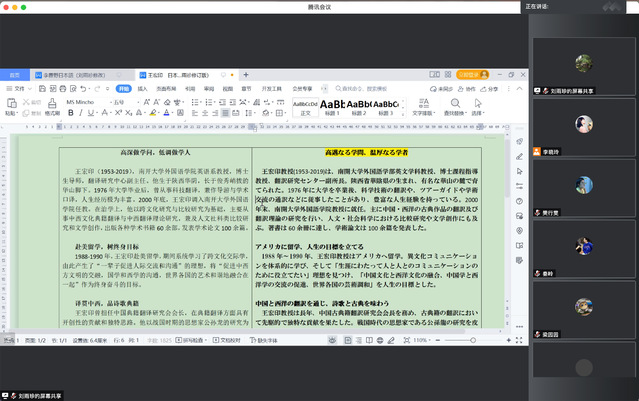Expand the 文件 file menu
639x401 pixels.
coord(21,88)
